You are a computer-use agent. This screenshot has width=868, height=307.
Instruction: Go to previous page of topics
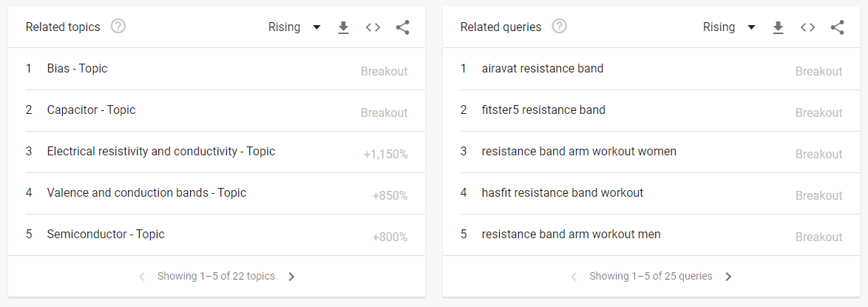click(x=142, y=277)
